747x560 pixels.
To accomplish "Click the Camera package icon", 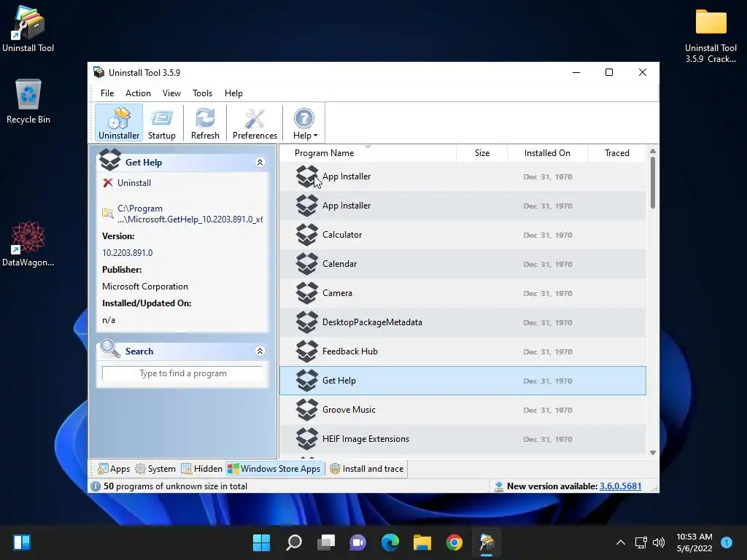I will (x=307, y=293).
